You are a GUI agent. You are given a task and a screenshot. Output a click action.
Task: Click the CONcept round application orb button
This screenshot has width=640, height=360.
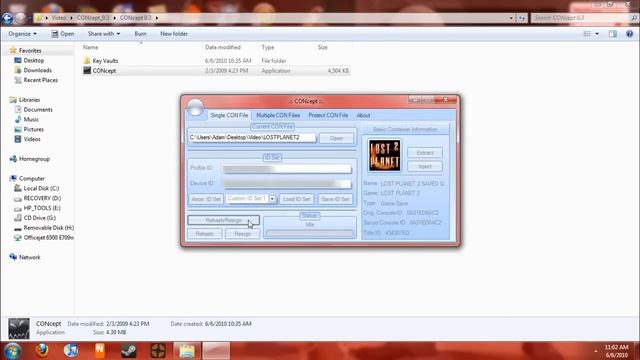coord(196,107)
